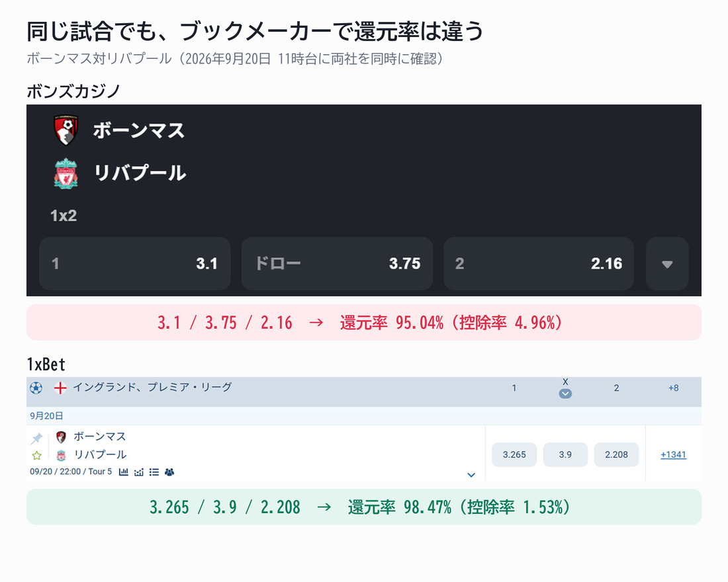728x582 pixels.
Task: Add match to favorites with star icon
Action: tap(36, 455)
